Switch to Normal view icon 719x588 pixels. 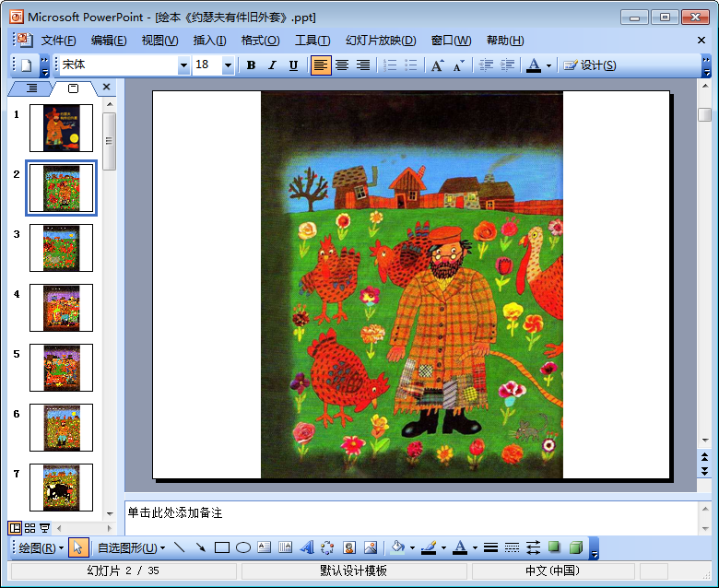pos(15,528)
